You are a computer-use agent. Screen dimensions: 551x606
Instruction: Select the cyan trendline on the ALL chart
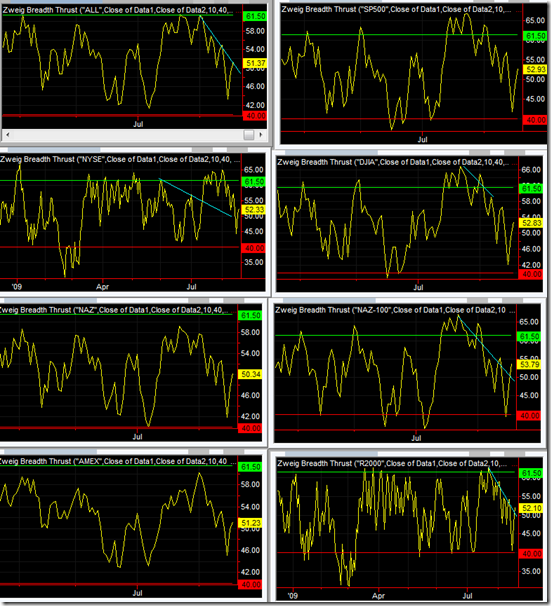coord(220,44)
